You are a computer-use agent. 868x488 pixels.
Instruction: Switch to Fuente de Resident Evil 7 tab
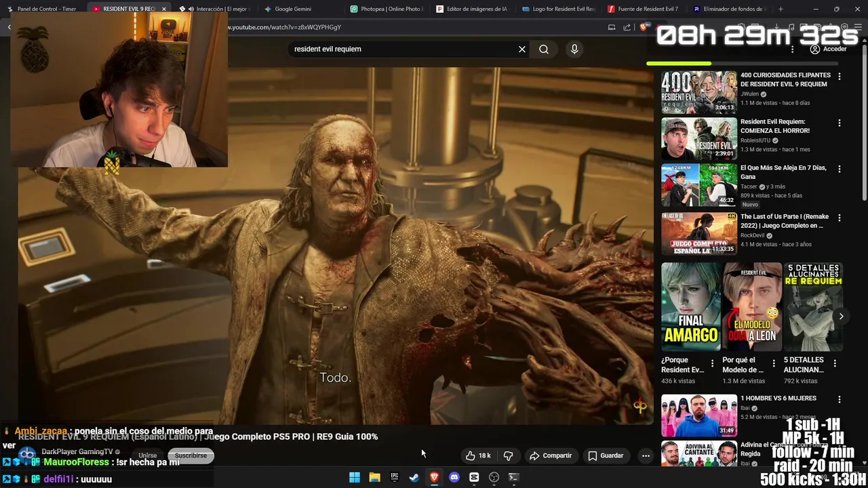[644, 9]
